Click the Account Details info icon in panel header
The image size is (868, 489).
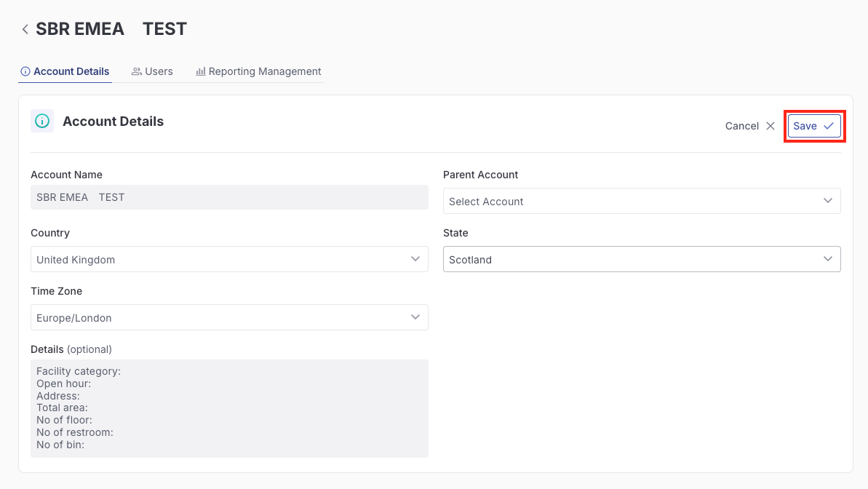pos(42,121)
